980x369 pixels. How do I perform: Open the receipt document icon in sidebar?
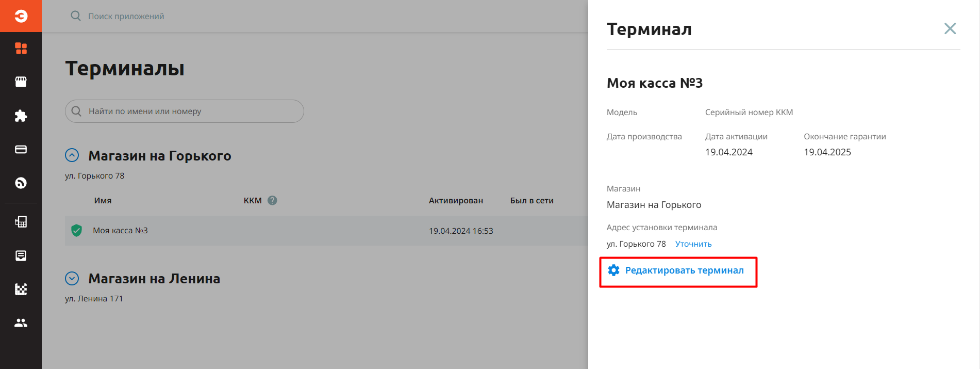(21, 255)
